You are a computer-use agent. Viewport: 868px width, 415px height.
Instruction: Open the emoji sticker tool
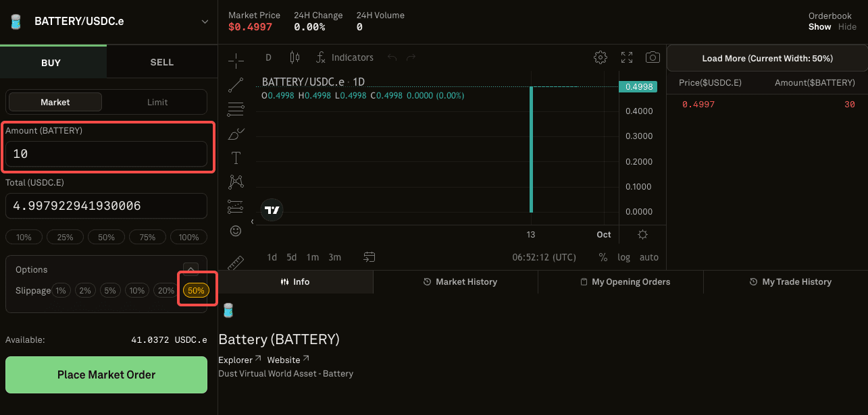pos(235,230)
